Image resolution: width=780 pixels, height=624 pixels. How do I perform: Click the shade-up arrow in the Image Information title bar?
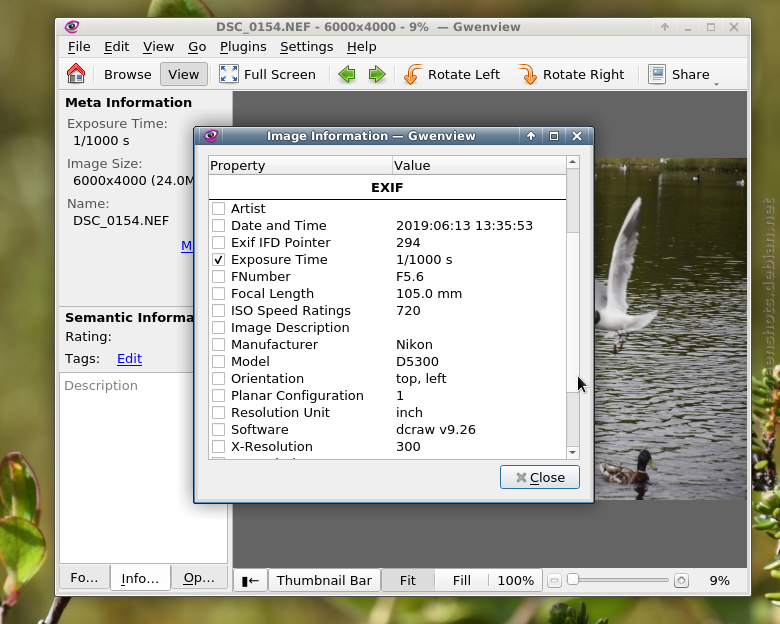click(531, 136)
